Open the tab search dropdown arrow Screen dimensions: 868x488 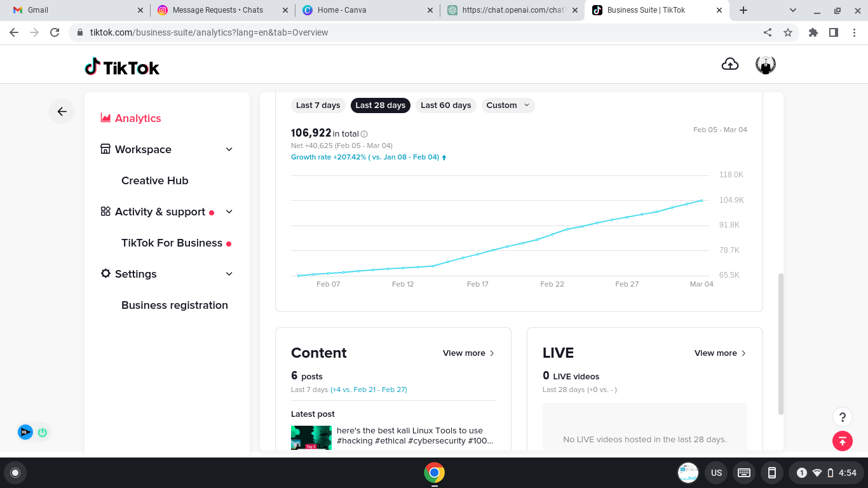(x=793, y=10)
